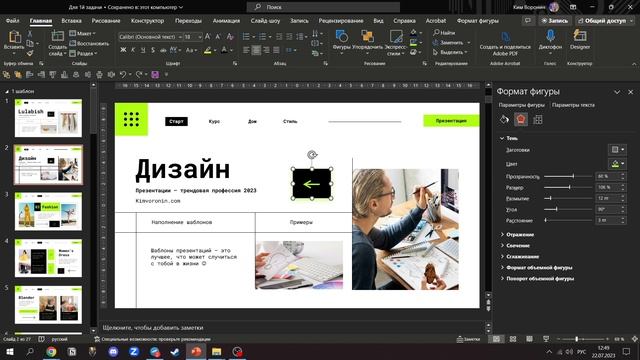Open the font name Calibri dropdown
Screen dimensions: 640x360
180,37
